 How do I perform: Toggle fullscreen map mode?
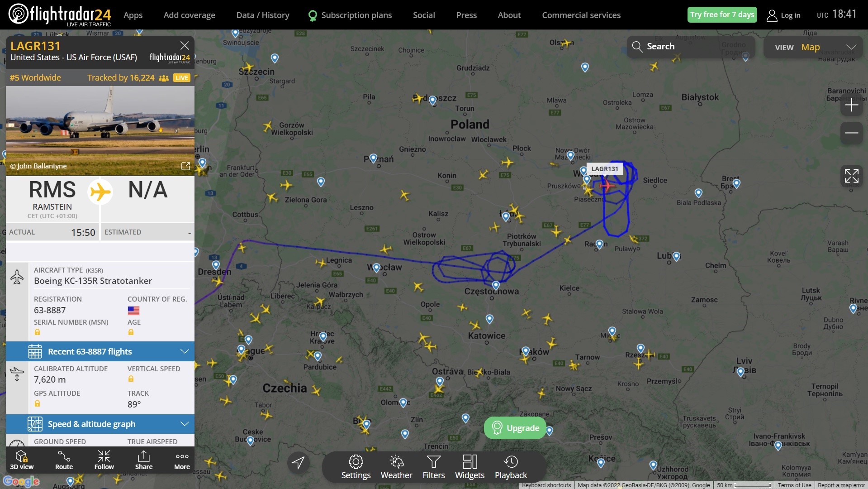tap(851, 176)
